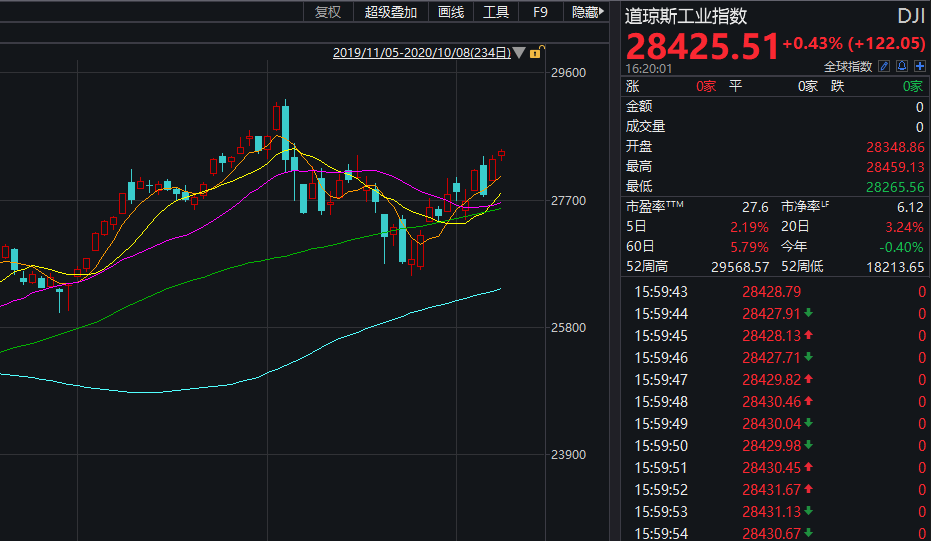The image size is (931, 541).
Task: Click the 29600 price axis label
Action: tap(568, 72)
